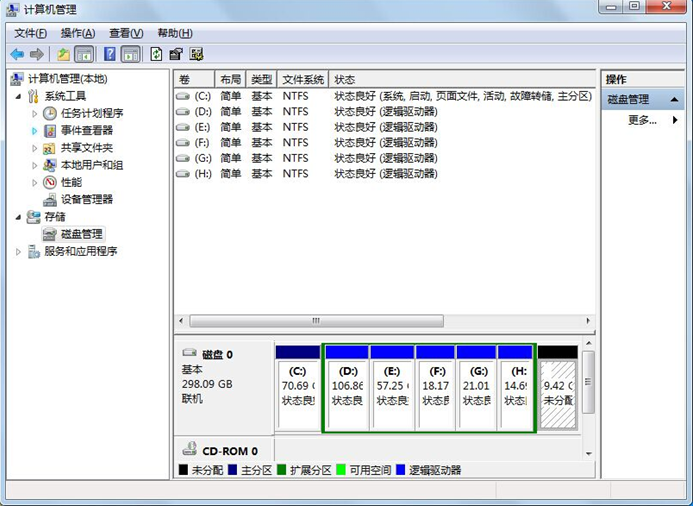693x508 pixels.
Task: Select the (G:) 21.01 GB partition block
Action: coord(476,387)
